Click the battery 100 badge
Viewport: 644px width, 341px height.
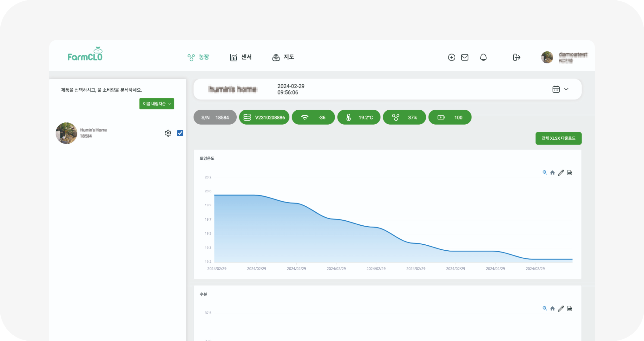(450, 117)
